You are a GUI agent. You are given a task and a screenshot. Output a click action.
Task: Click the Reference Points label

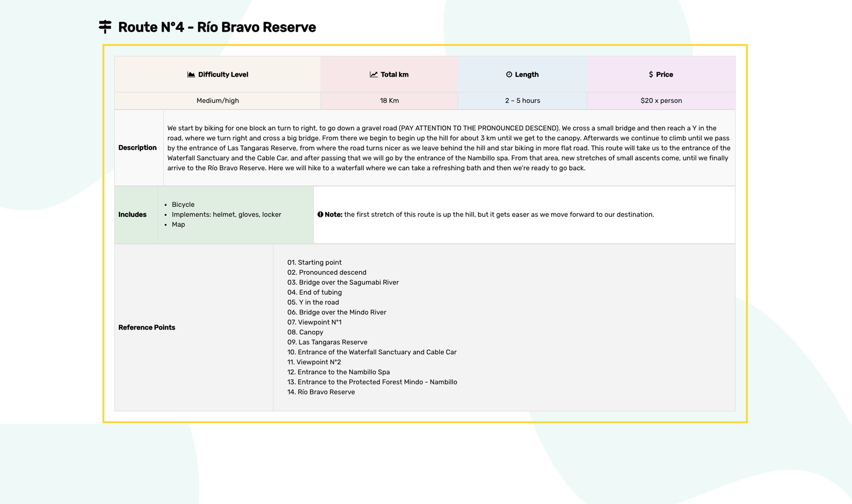[x=146, y=327]
